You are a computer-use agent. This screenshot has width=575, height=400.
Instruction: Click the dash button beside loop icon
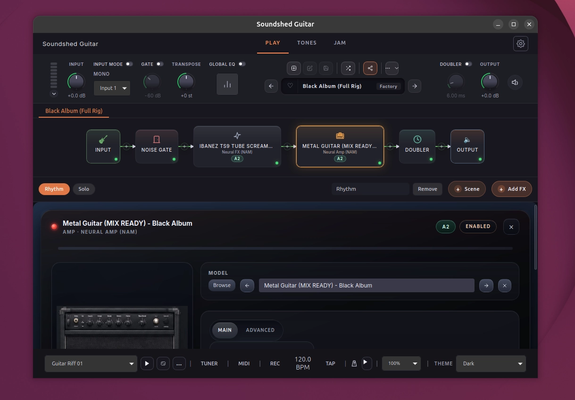179,364
